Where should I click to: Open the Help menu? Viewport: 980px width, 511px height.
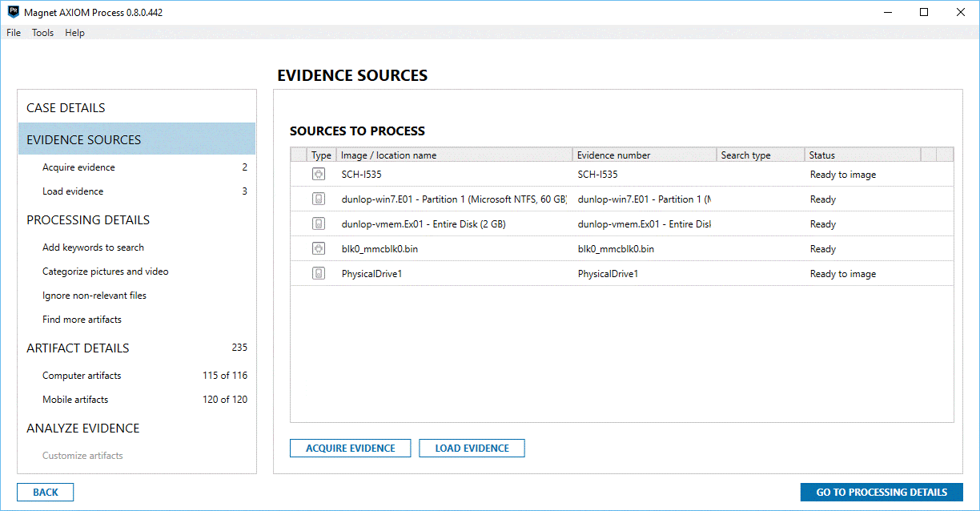tap(75, 33)
